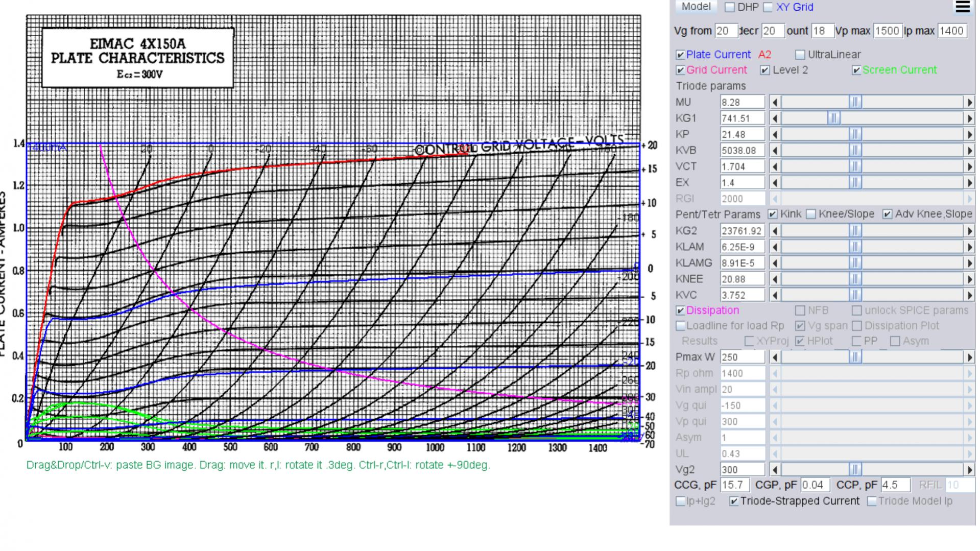
Task: Click the KG1 slider left arrow
Action: [x=775, y=118]
